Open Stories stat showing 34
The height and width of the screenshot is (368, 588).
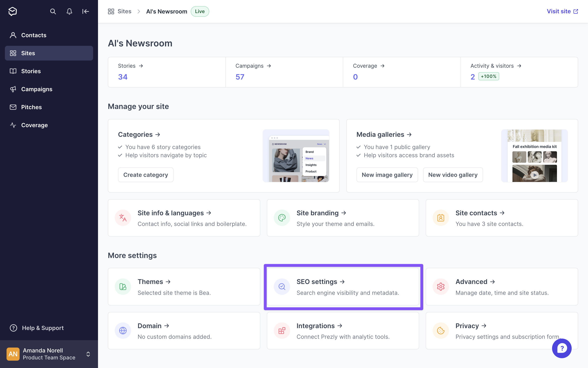(x=167, y=72)
